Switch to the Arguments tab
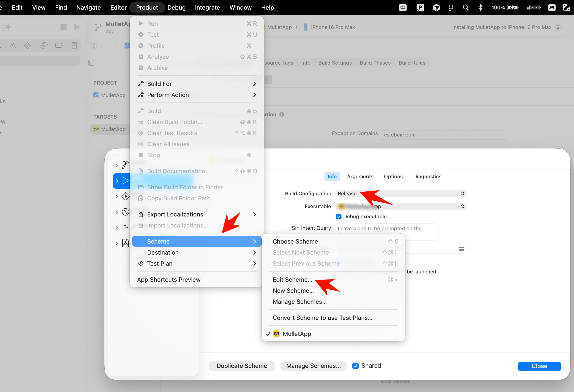The image size is (574, 392). pos(360,176)
